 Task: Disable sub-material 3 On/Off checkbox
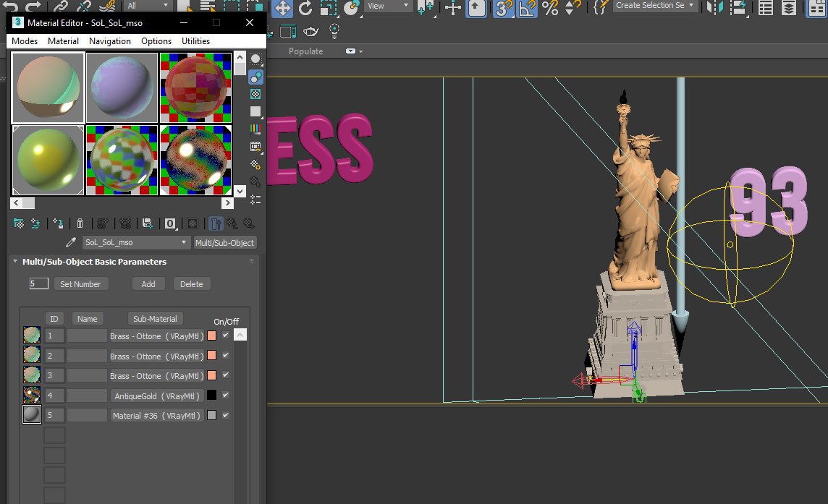point(226,375)
